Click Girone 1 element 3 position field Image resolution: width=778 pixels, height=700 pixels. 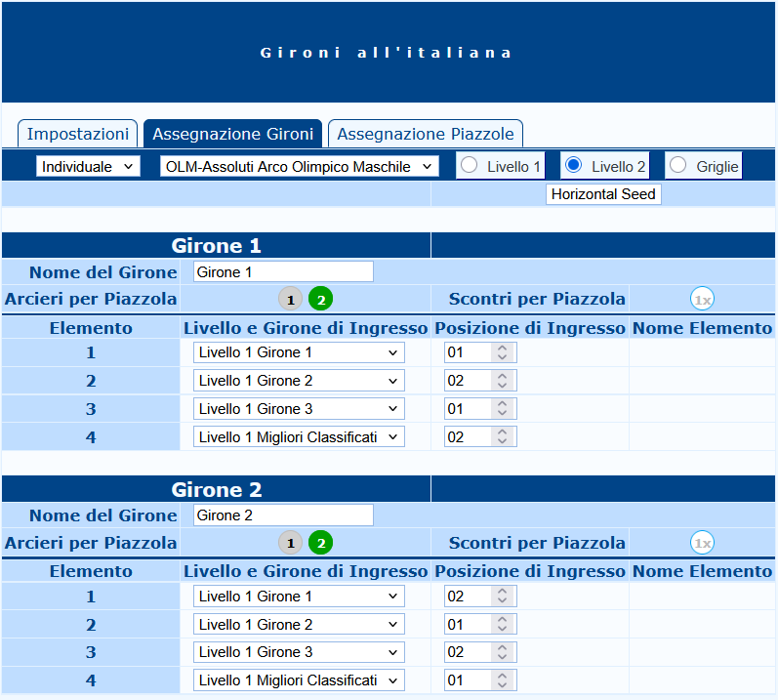point(480,409)
